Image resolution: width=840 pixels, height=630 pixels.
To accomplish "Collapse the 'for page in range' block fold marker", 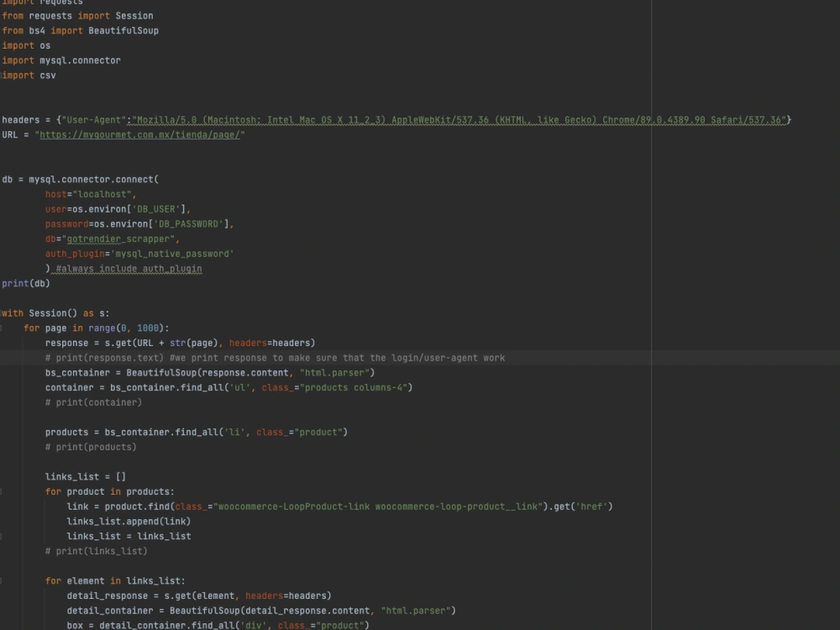I will point(1,328).
